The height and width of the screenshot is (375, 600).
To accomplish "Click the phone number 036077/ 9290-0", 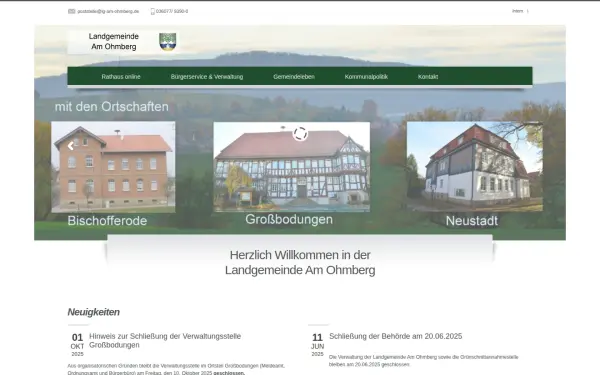I will coord(172,11).
